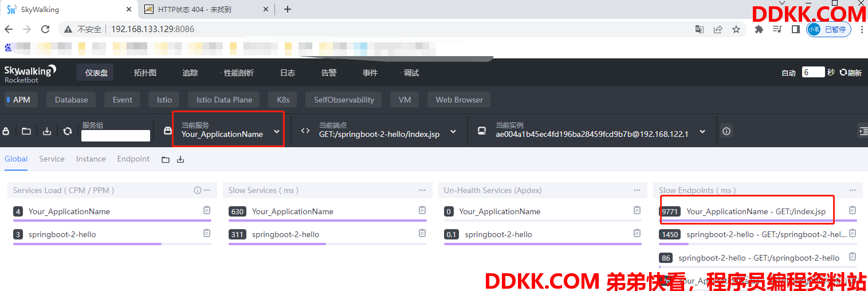Viewport: 868px width, 291px height.
Task: Copy the GET:/index.jsp slow endpoint entry
Action: click(853, 210)
